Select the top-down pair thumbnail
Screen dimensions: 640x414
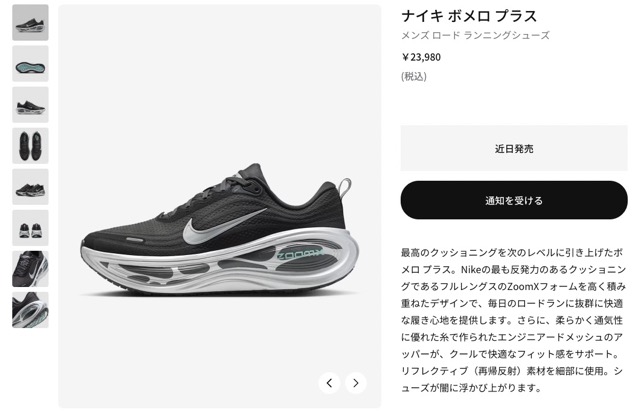click(30, 146)
